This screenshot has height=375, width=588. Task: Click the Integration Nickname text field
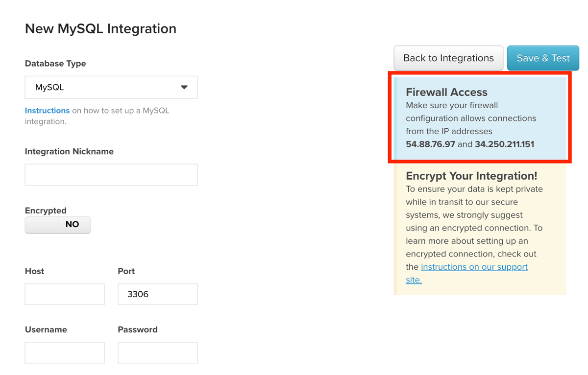[x=111, y=175]
